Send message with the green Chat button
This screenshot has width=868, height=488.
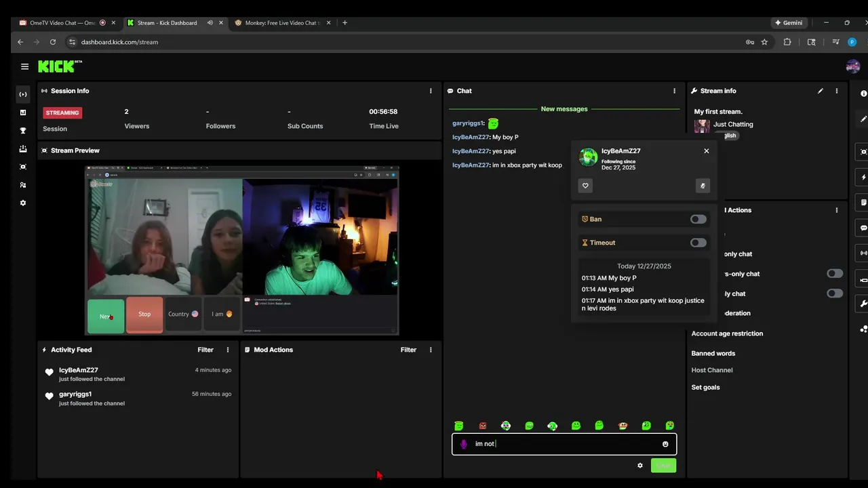663,466
